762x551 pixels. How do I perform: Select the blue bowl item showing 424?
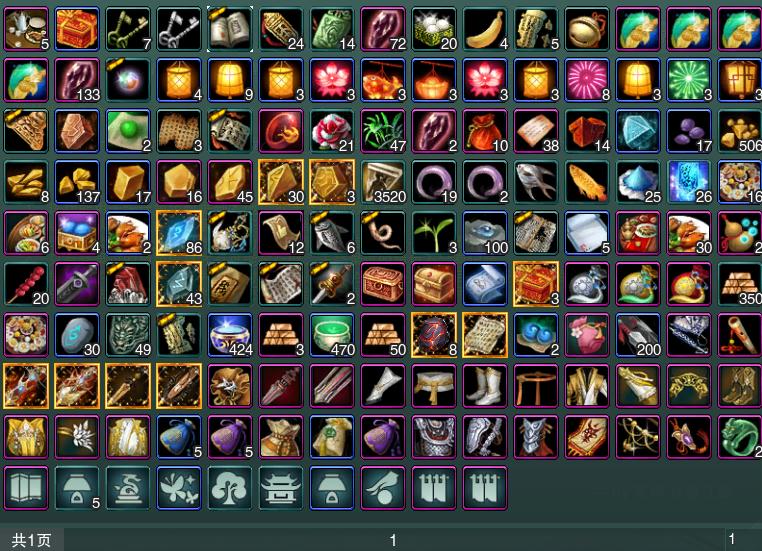[230, 335]
